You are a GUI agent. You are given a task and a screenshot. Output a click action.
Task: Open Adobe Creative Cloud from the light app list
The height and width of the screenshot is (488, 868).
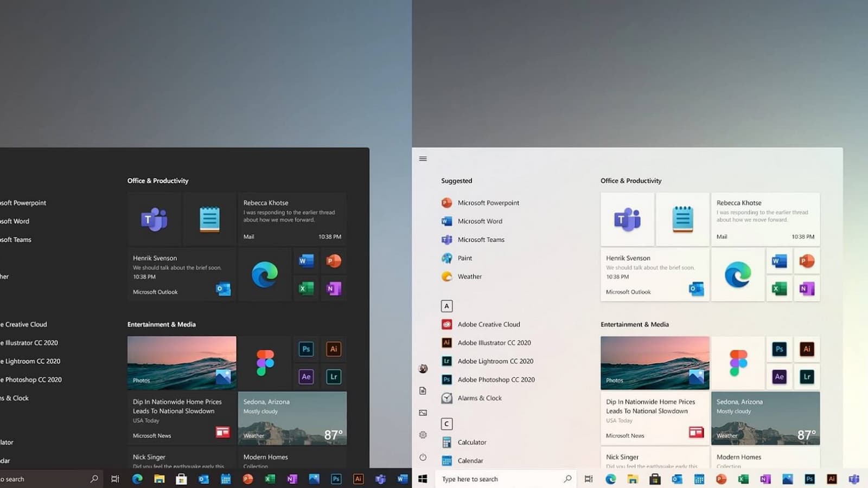tap(481, 324)
